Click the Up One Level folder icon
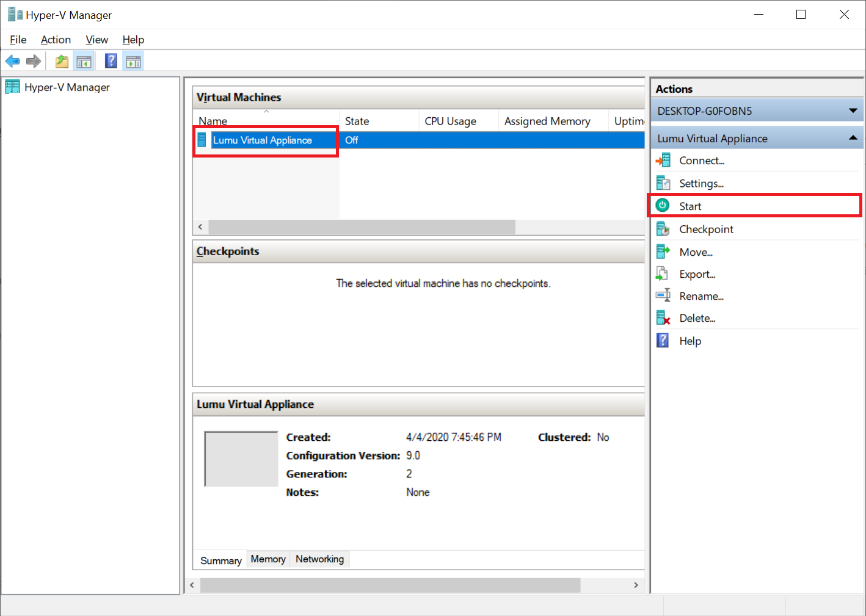 (62, 61)
